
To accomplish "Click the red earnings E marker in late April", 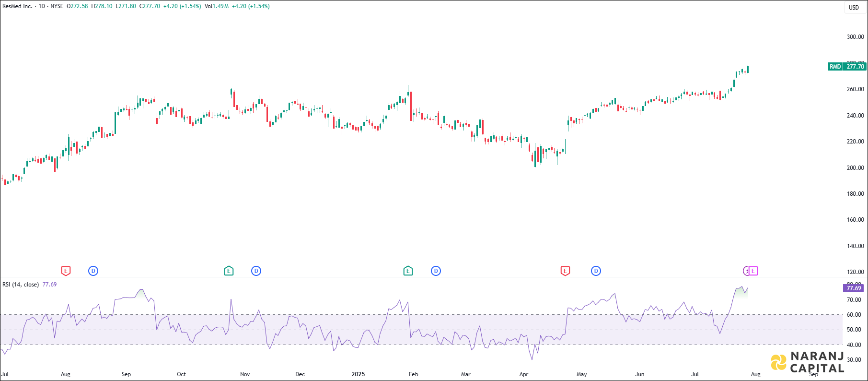I will [x=565, y=271].
